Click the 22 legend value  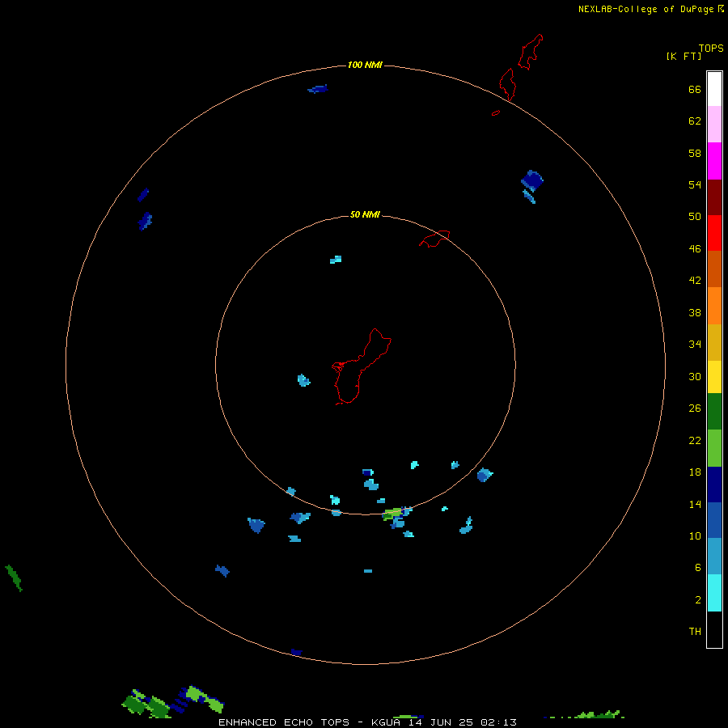coord(695,441)
